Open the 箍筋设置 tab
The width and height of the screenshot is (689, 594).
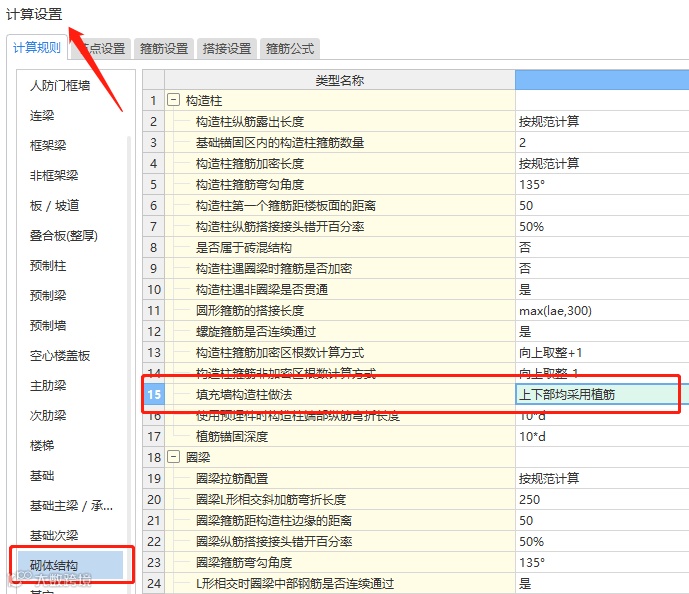[164, 48]
